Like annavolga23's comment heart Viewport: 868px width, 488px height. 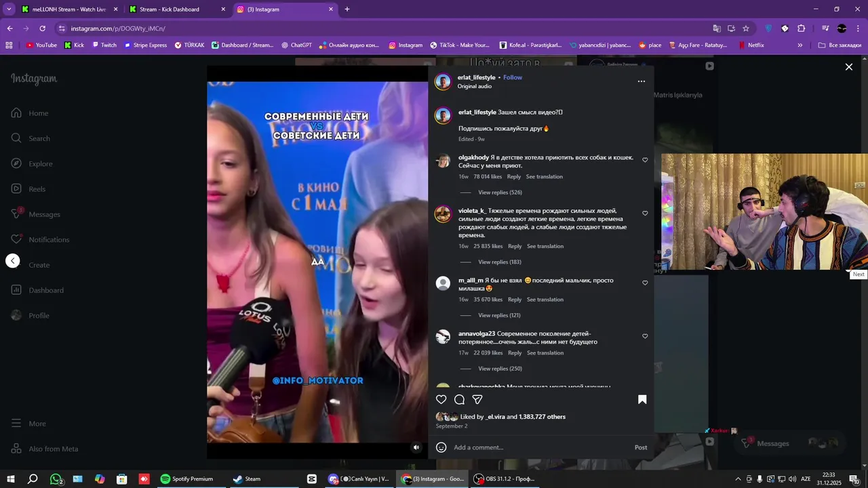coord(645,336)
